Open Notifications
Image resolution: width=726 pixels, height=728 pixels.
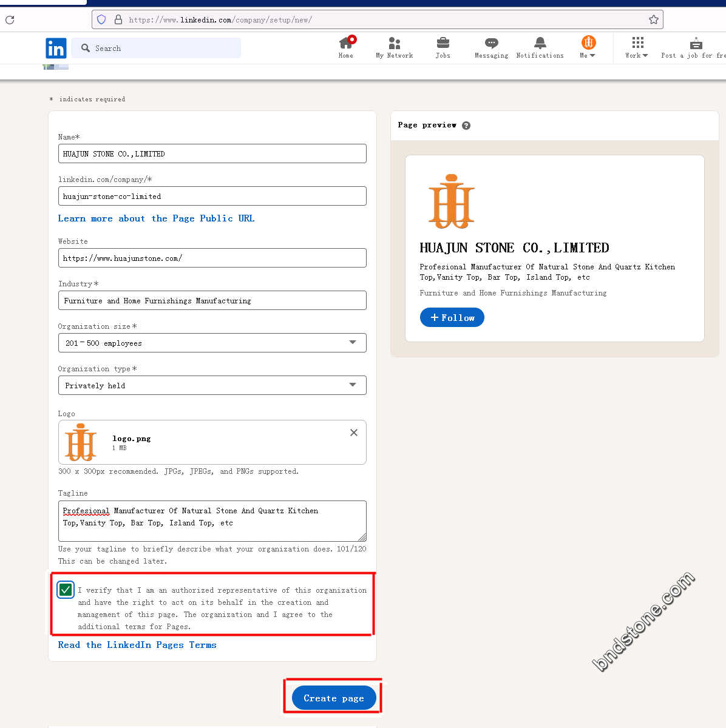coord(540,47)
